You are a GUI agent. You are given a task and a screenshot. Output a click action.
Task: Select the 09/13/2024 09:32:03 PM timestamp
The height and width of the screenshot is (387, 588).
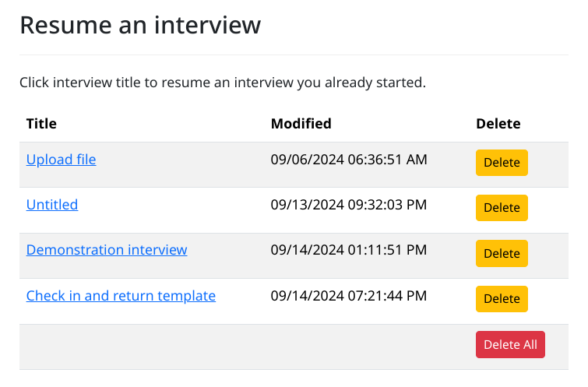click(349, 205)
